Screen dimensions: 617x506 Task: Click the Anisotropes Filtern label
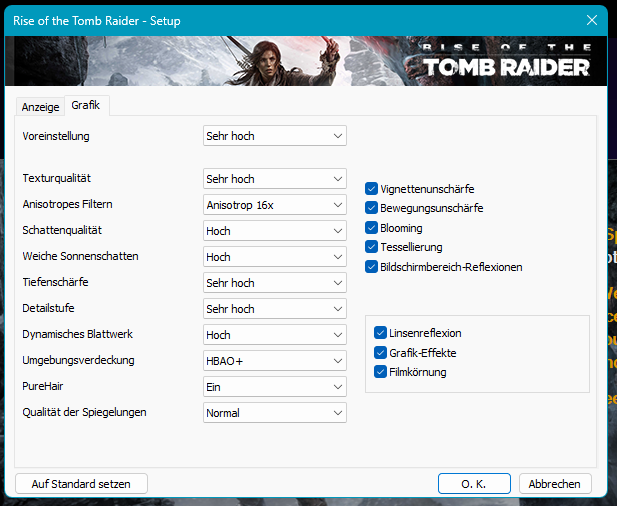click(67, 204)
